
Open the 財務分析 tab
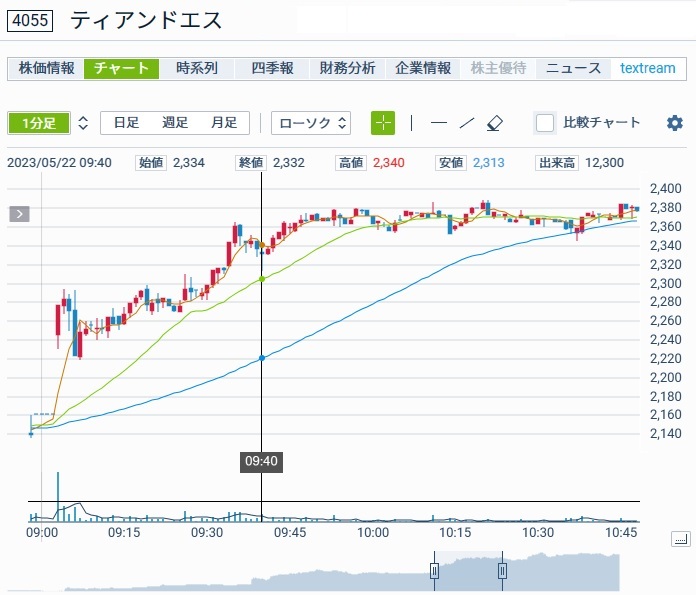coord(347,68)
